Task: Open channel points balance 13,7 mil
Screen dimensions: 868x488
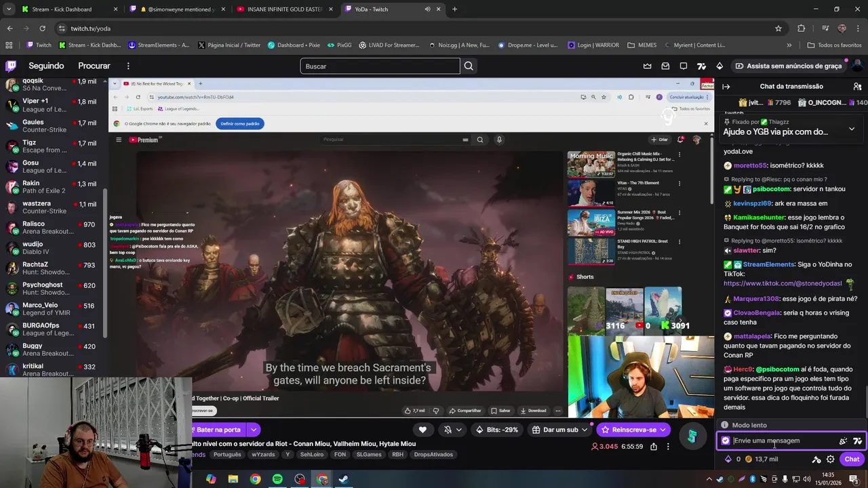Action: coord(761,459)
